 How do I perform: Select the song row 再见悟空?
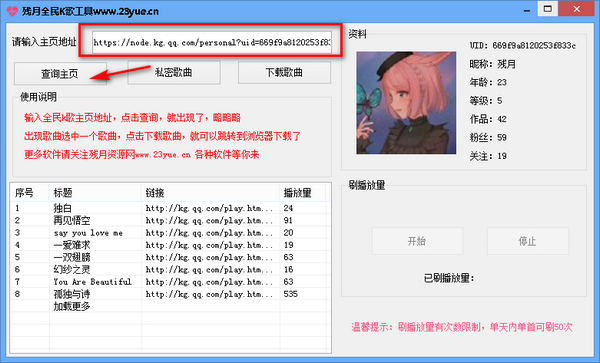point(170,220)
